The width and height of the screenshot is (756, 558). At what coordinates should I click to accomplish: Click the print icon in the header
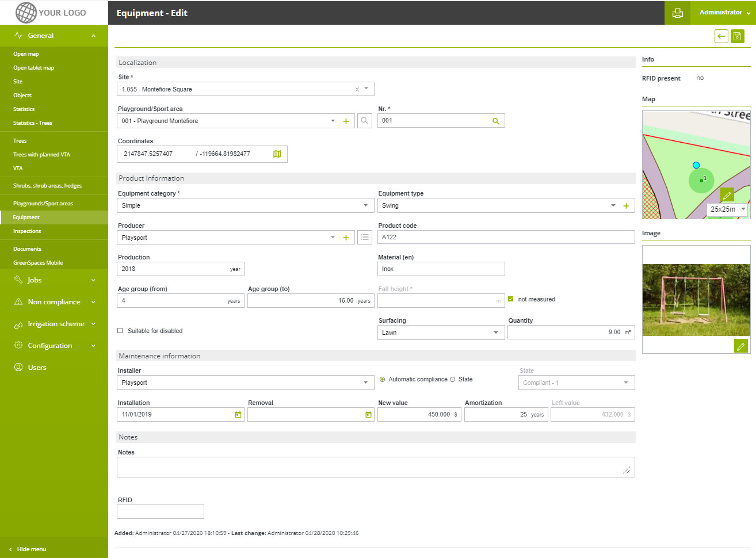[678, 13]
